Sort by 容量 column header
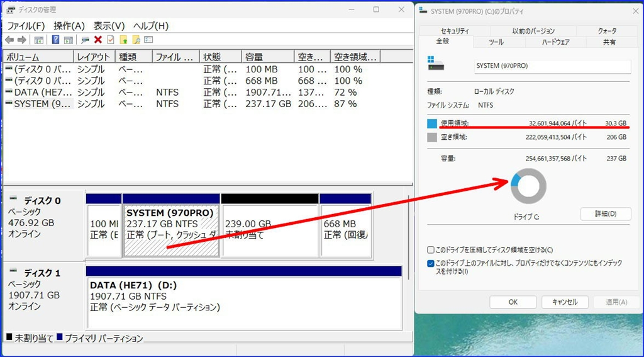644x357 pixels. tap(268, 57)
